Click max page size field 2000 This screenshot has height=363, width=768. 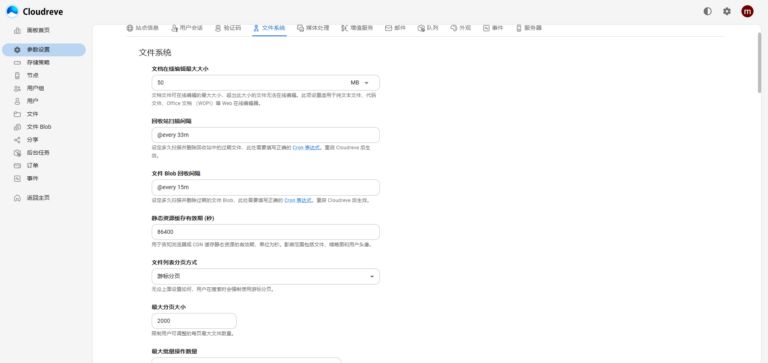194,321
